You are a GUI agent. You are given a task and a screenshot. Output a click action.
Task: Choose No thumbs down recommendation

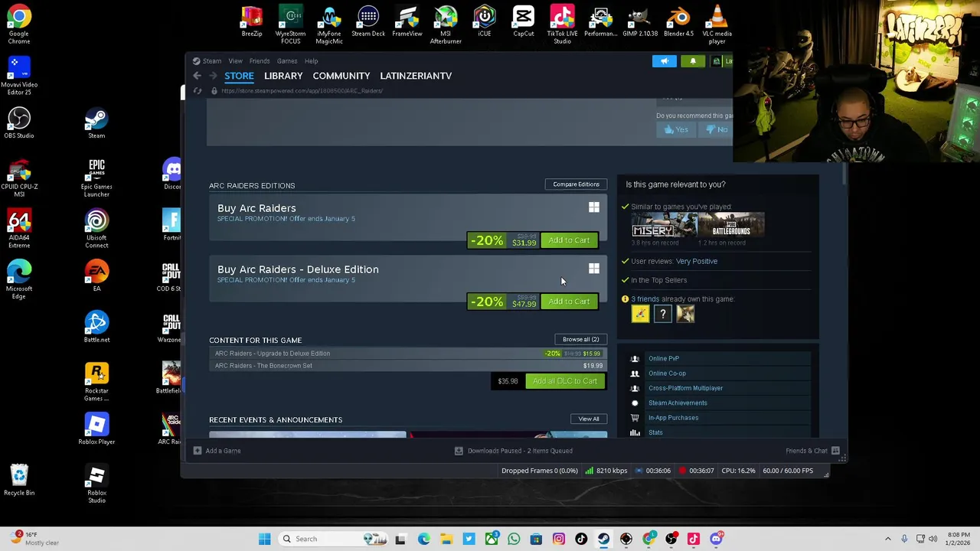(x=717, y=129)
